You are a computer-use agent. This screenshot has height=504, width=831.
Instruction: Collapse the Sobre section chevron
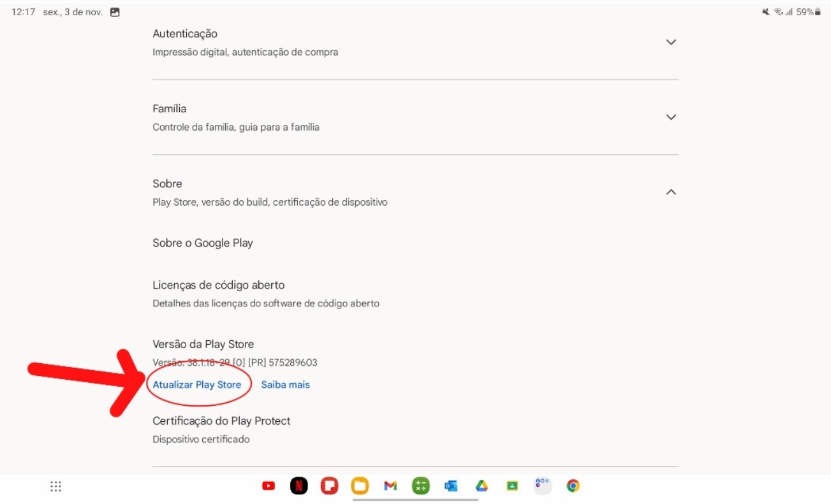[671, 192]
